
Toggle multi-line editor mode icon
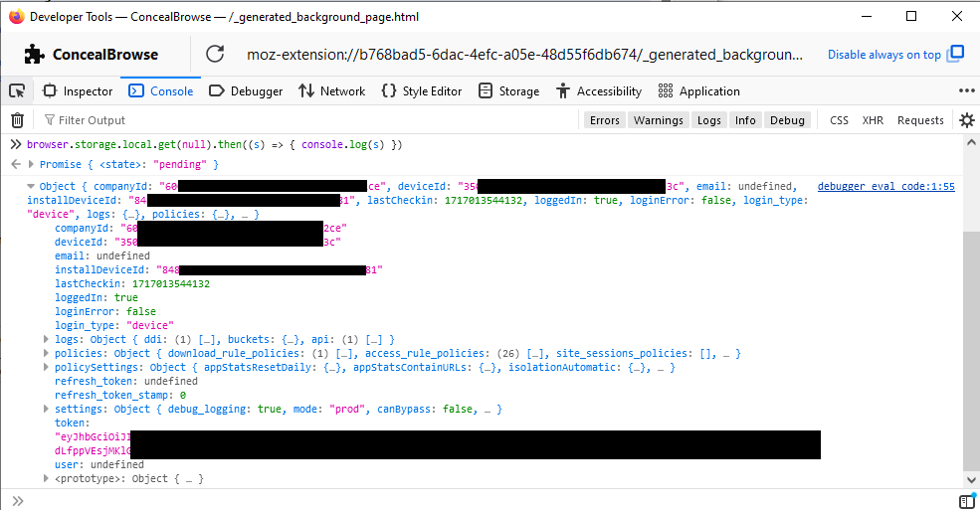(967, 501)
